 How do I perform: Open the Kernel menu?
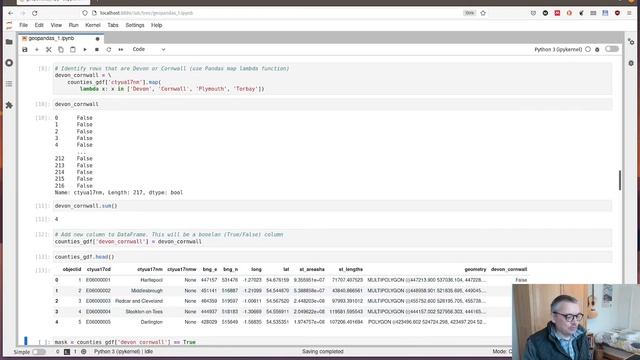[x=93, y=25]
